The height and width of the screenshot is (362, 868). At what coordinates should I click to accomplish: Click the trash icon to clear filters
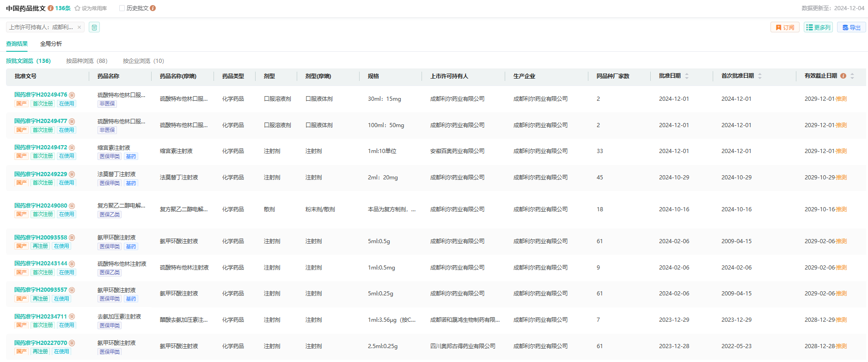[x=94, y=27]
